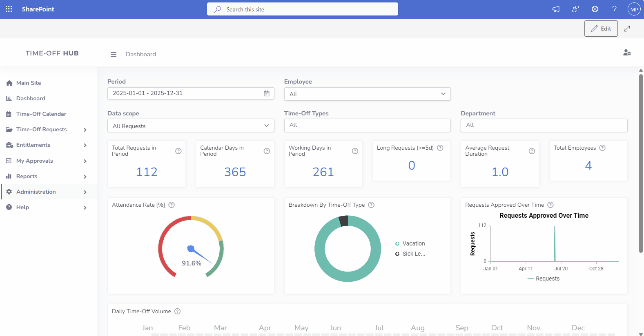This screenshot has width=644, height=336.
Task: Open Time-Off Calendar in sidebar
Action: [41, 114]
